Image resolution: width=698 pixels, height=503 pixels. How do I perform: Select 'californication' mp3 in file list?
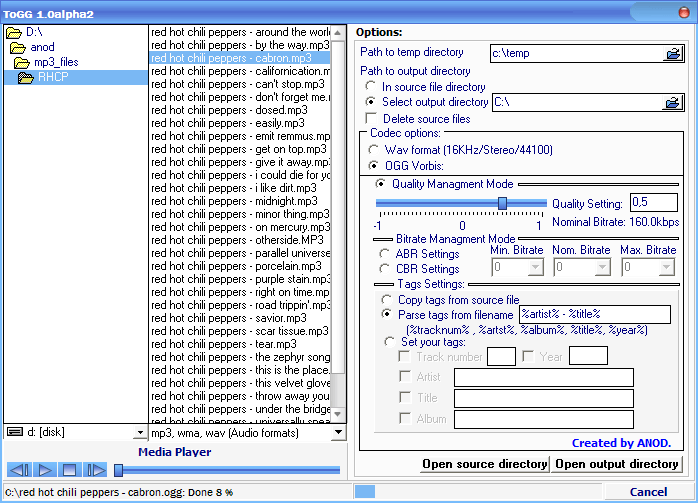(239, 71)
